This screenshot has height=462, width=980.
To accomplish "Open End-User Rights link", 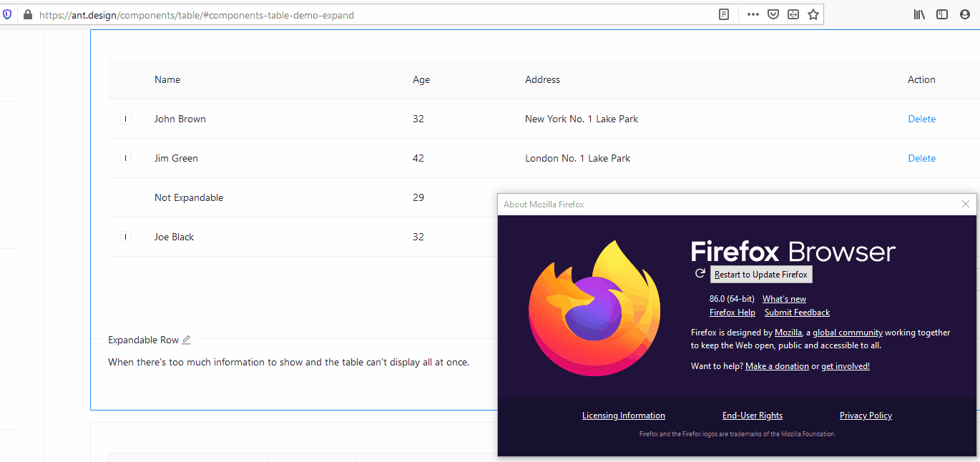I will (753, 416).
